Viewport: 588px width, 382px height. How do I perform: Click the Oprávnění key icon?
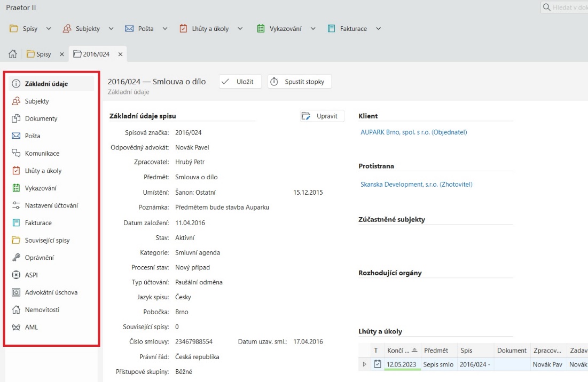(16, 258)
